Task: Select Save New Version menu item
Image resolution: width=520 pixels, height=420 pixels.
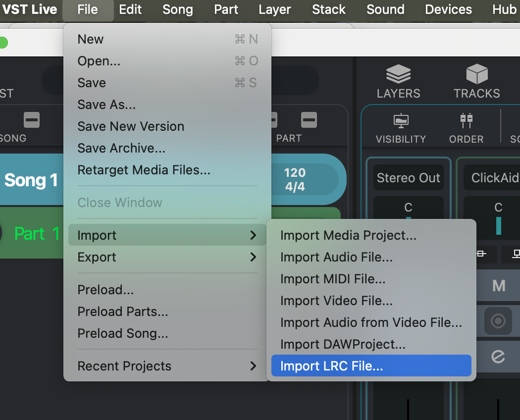Action: 131,126
